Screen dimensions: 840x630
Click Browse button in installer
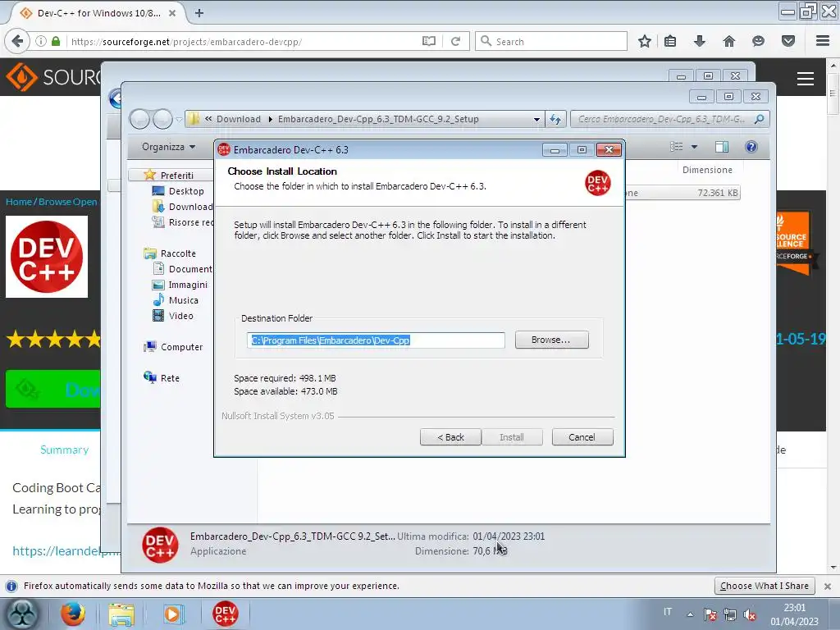[x=551, y=340]
